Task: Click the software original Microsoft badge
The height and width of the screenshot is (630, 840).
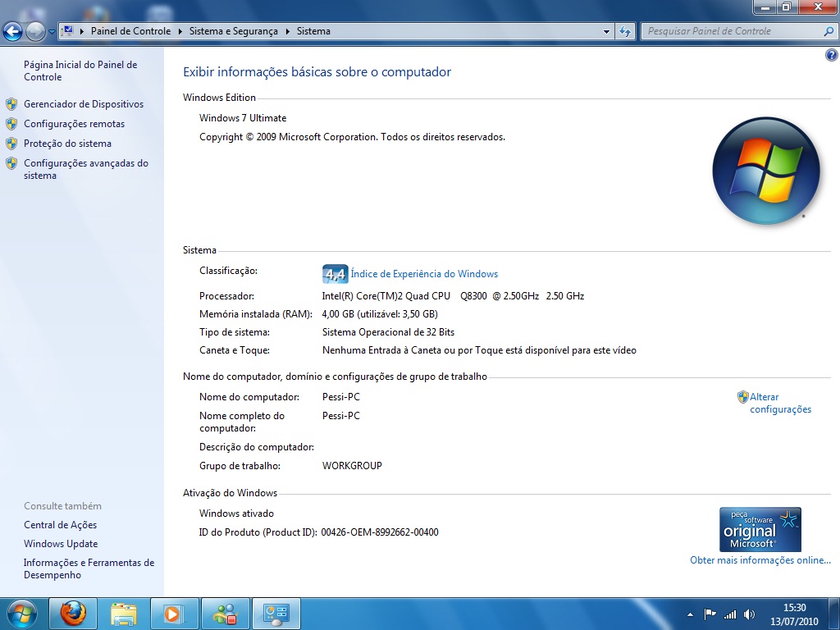Action: 760,529
